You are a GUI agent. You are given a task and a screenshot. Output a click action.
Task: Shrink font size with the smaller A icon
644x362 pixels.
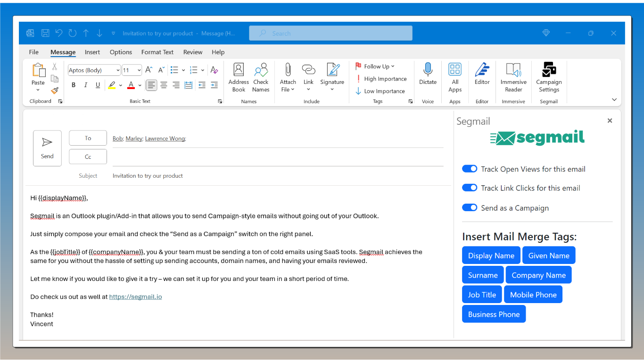coord(161,70)
